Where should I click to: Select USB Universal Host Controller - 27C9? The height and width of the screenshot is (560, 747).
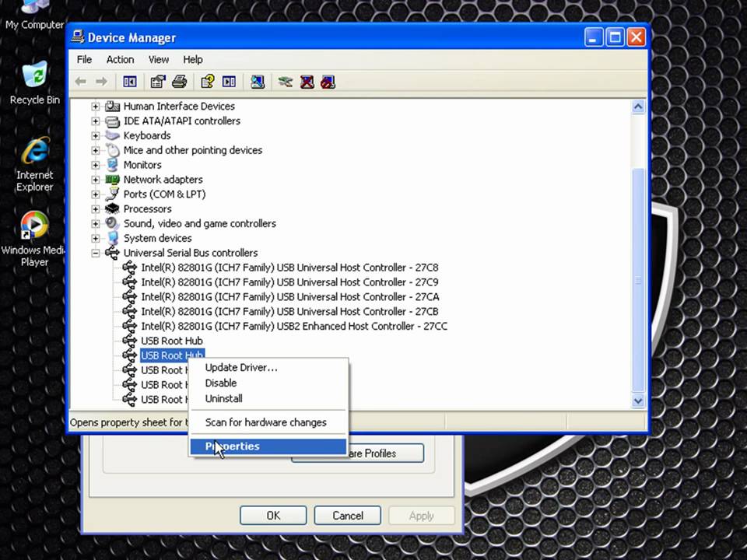pyautogui.click(x=289, y=282)
